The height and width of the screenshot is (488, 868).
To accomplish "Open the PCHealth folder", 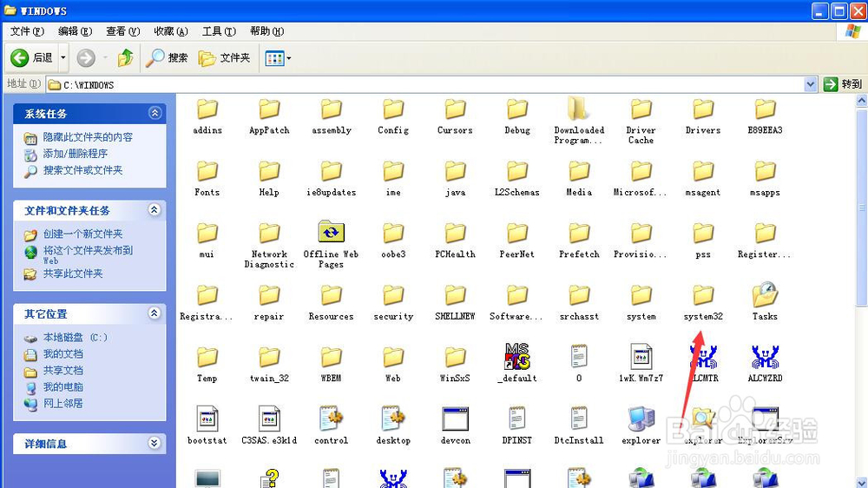I will [455, 241].
